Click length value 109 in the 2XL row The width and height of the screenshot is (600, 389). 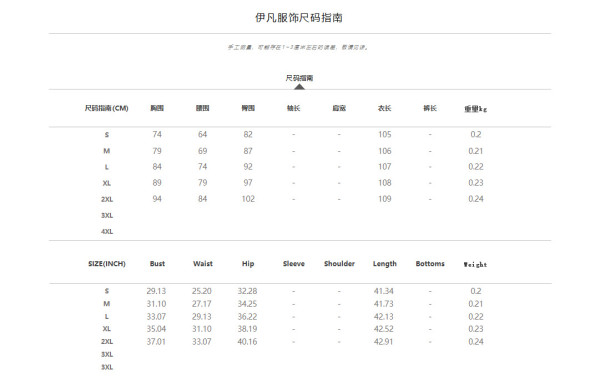point(385,199)
